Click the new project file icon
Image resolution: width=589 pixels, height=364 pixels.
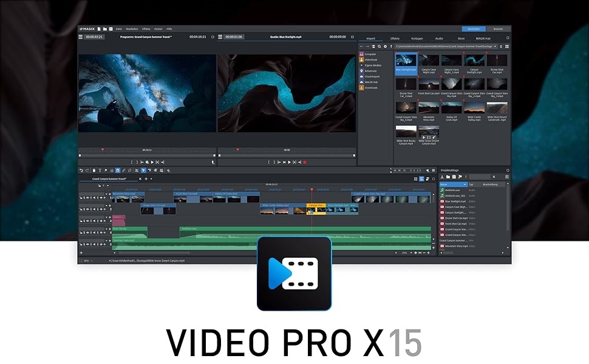[99, 29]
